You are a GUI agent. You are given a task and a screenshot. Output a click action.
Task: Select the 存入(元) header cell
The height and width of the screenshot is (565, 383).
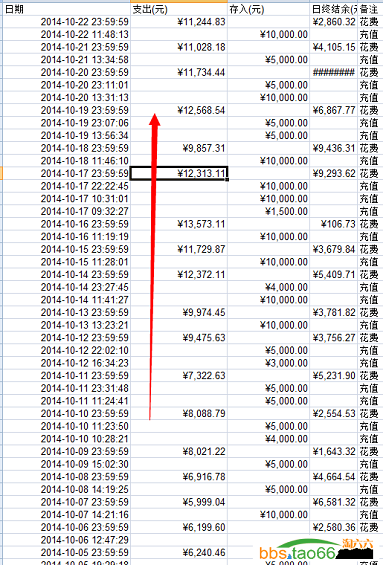[268, 9]
